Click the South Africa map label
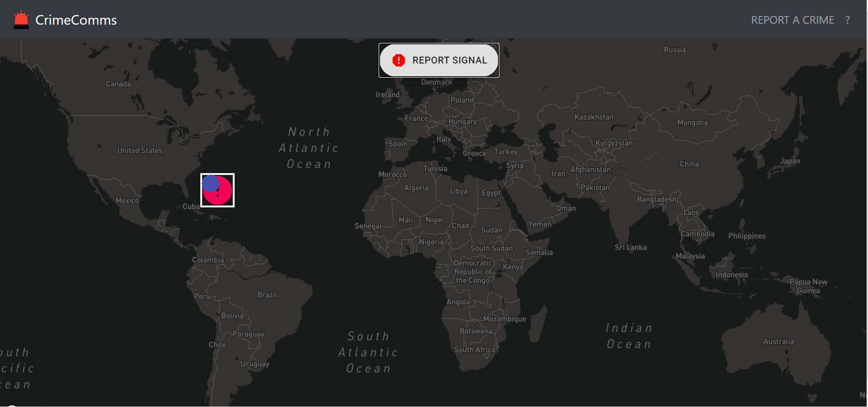 (x=475, y=349)
